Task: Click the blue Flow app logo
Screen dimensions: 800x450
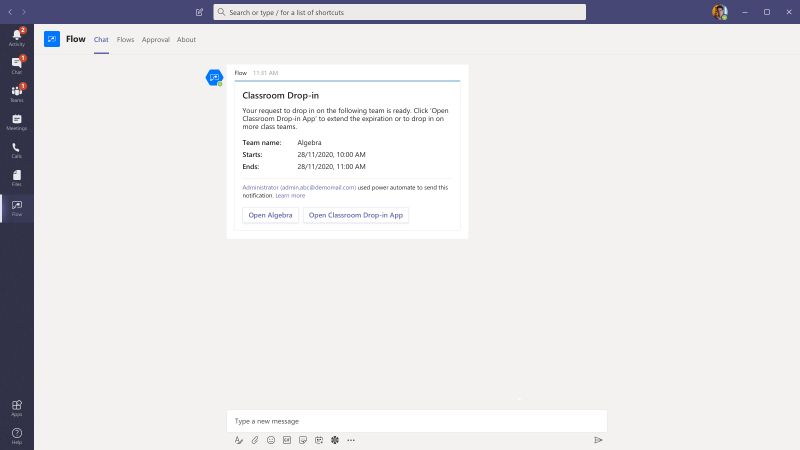Action: pyautogui.click(x=52, y=39)
